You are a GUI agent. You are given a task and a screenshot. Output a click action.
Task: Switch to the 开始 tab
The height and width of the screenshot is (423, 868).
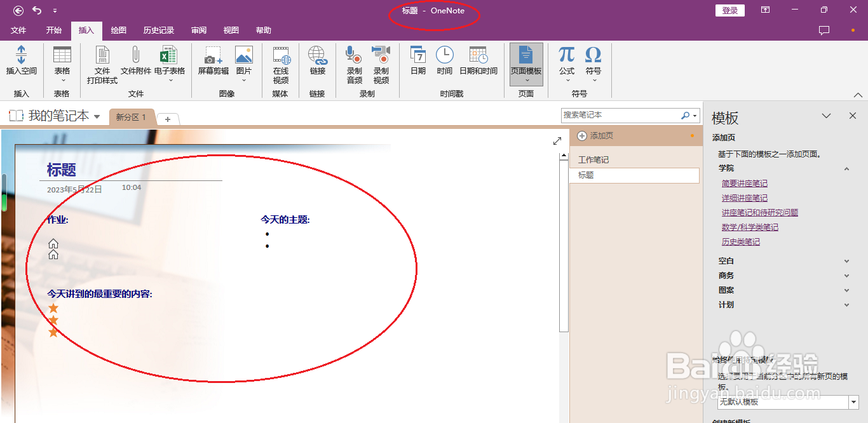point(54,30)
